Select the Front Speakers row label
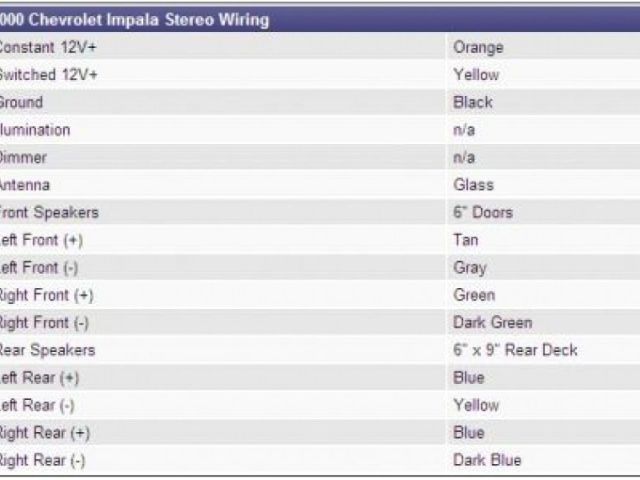The image size is (640, 480). click(x=50, y=213)
